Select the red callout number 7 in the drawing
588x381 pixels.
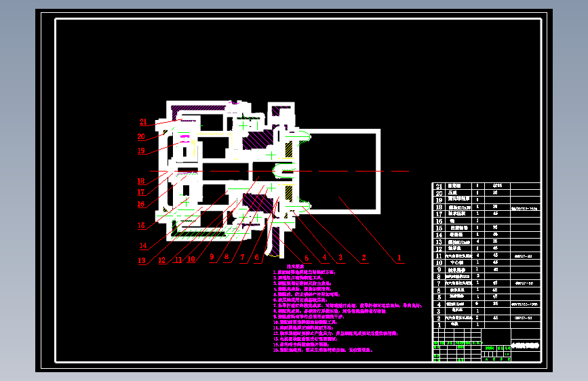pyautogui.click(x=242, y=257)
